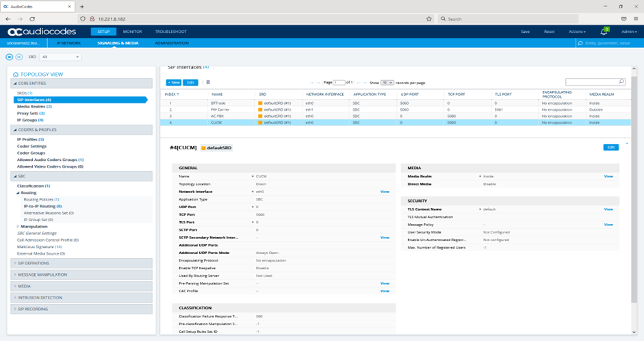This screenshot has height=341, width=644.
Task: Click the Pocket save icon in browser toolbar
Action: (x=624, y=19)
